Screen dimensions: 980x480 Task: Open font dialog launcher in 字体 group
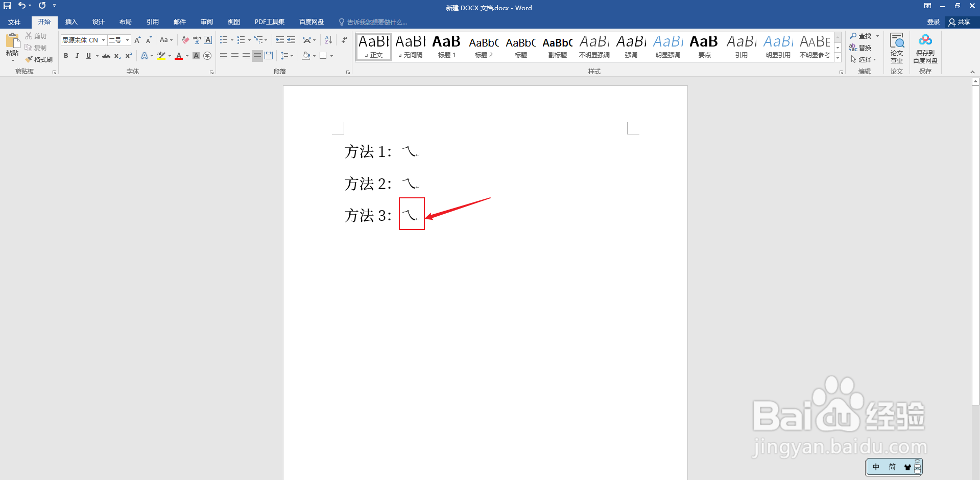[211, 73]
